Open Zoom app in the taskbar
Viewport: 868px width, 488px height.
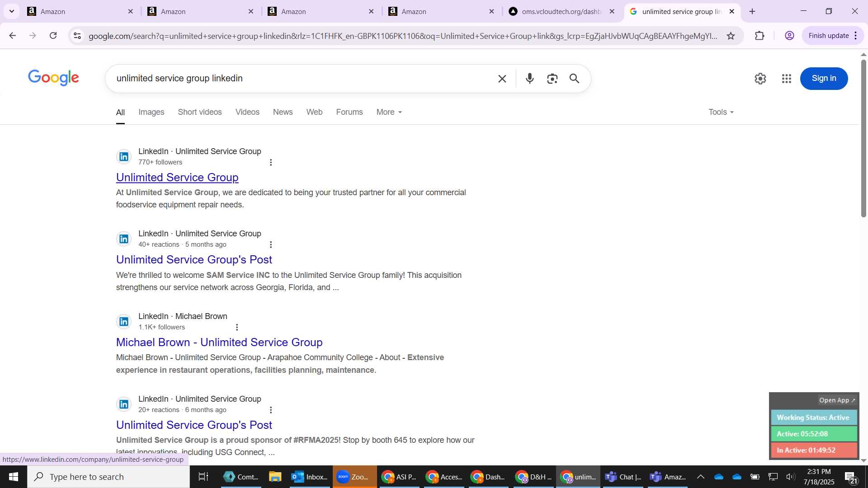point(354,477)
